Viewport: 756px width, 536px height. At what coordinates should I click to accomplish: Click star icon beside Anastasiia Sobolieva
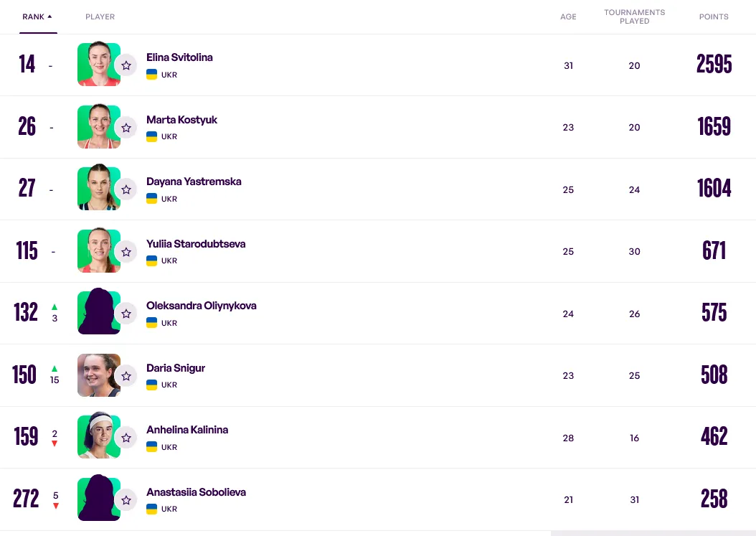coord(126,499)
